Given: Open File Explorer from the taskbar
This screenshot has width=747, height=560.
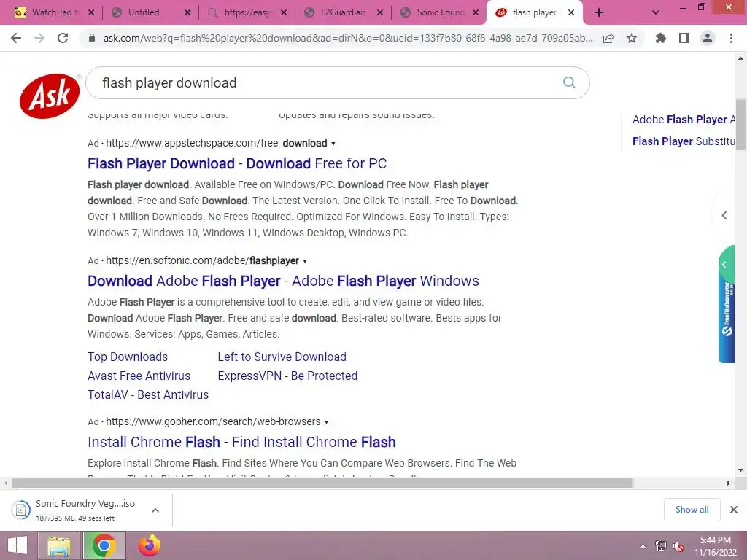Looking at the screenshot, I should pyautogui.click(x=59, y=545).
